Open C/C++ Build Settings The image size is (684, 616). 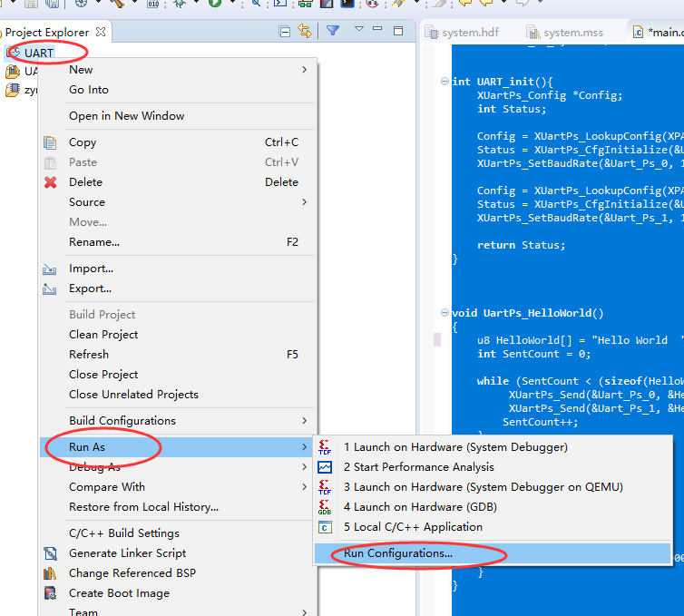(124, 533)
